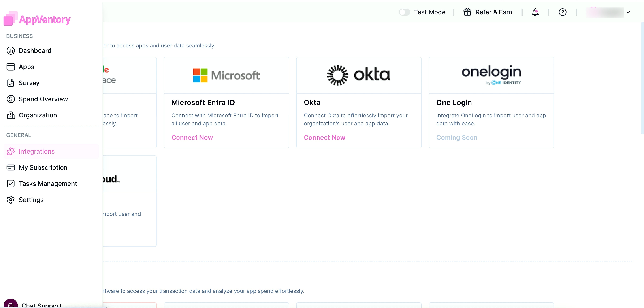This screenshot has width=644, height=308.
Task: Select Integrations menu item
Action: pyautogui.click(x=51, y=151)
